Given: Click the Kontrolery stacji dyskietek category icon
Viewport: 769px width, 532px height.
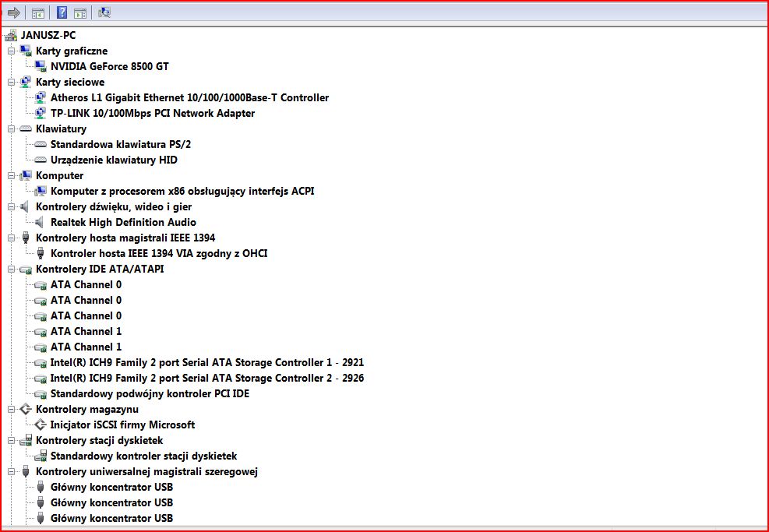Looking at the screenshot, I should (26, 440).
